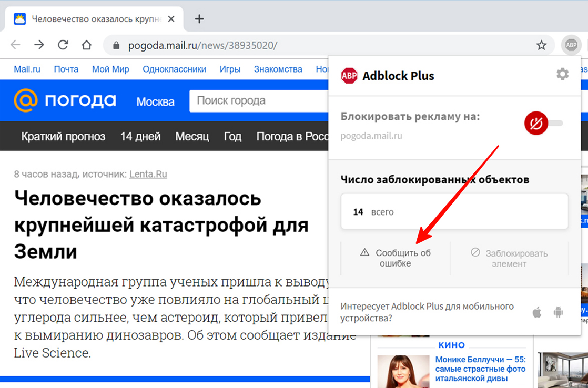Click the Моника Беллуччи article link
Viewport: 588px width, 388px height.
(480, 369)
